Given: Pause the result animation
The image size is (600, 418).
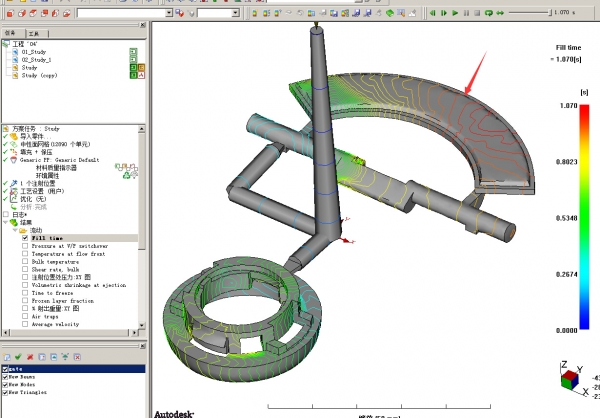Looking at the screenshot, I should (x=466, y=13).
